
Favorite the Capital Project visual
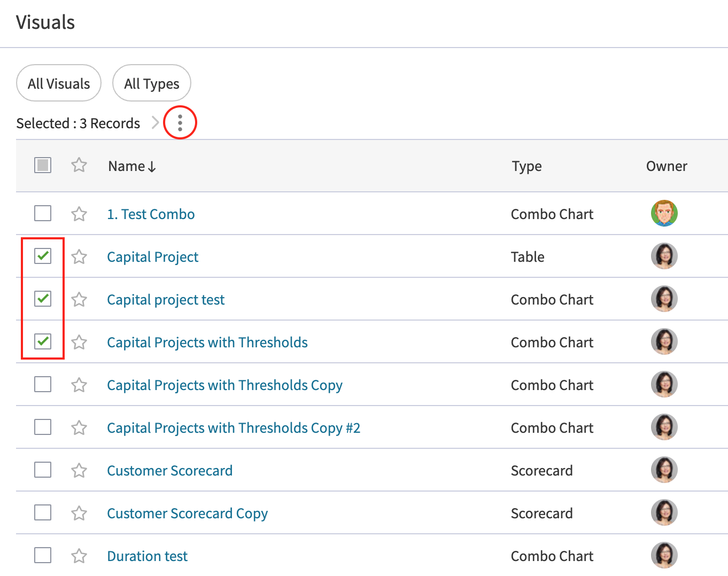pyautogui.click(x=79, y=256)
